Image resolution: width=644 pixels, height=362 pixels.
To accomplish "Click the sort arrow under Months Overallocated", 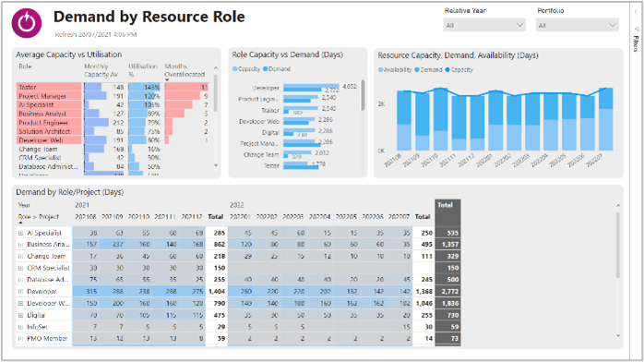I will tap(167, 79).
